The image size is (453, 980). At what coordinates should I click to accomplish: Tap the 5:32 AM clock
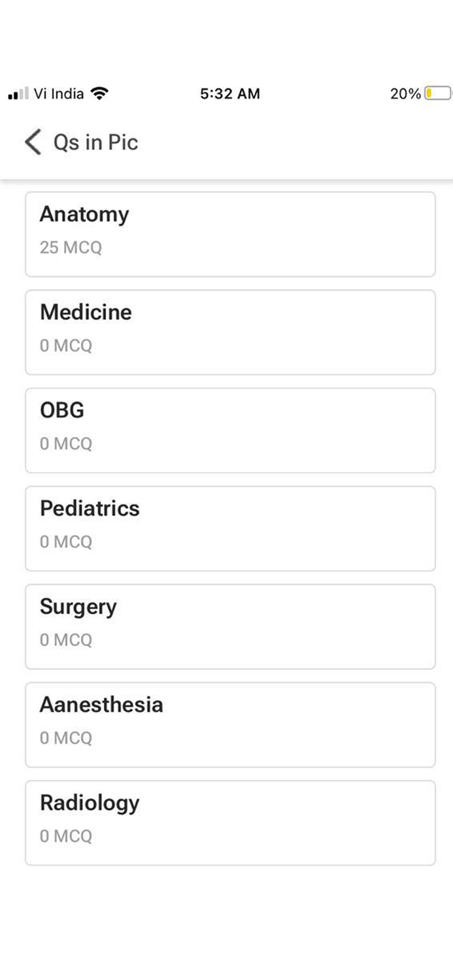(230, 94)
